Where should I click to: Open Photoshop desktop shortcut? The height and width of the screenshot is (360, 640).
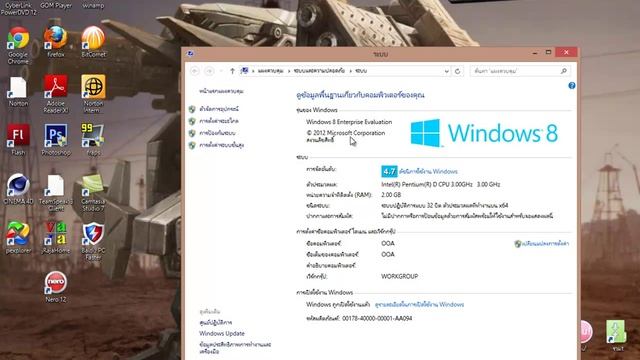(x=56, y=140)
